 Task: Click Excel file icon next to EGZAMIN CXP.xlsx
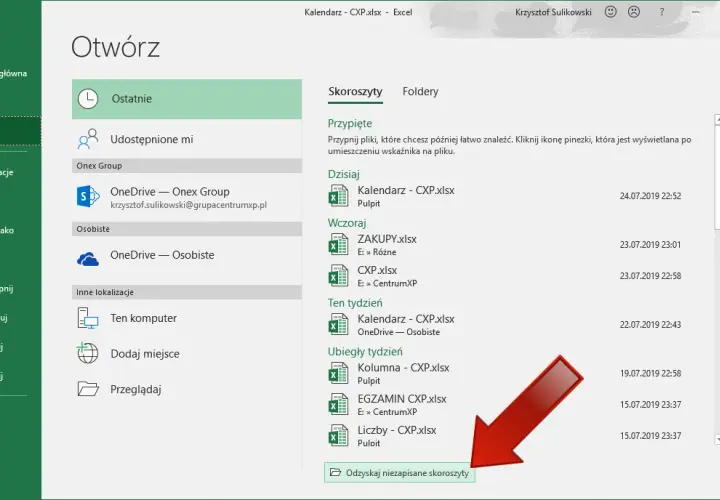tap(338, 404)
